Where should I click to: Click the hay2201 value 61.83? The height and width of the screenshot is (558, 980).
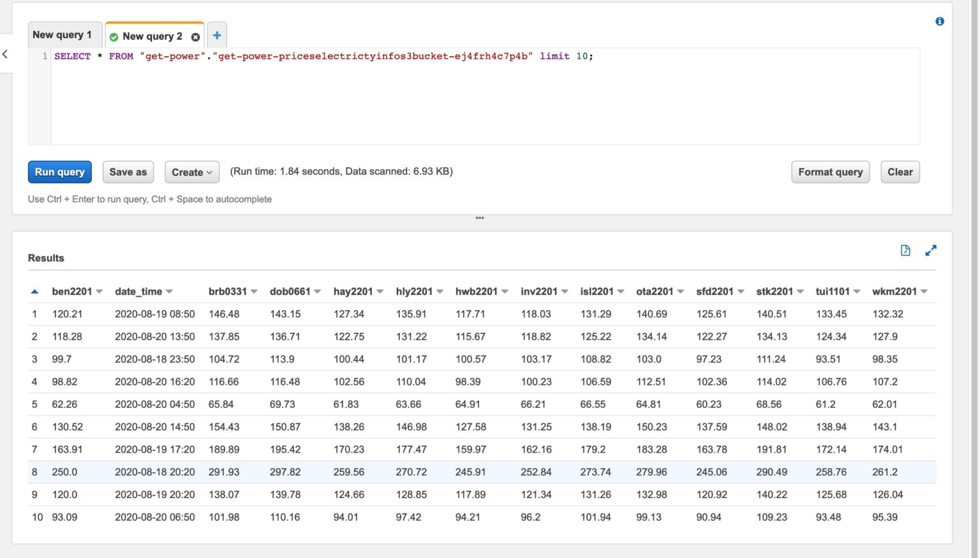(x=346, y=404)
